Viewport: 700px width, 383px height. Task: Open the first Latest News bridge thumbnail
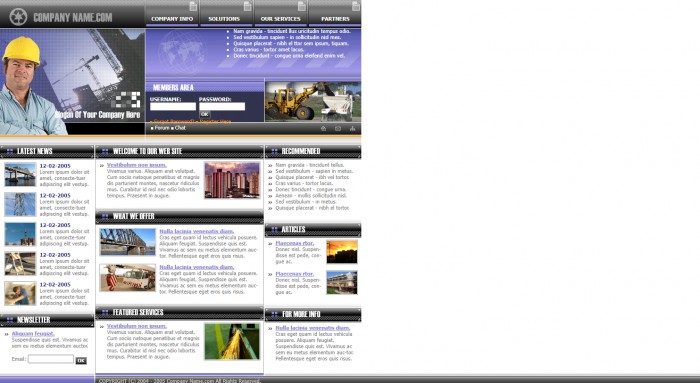(20, 175)
